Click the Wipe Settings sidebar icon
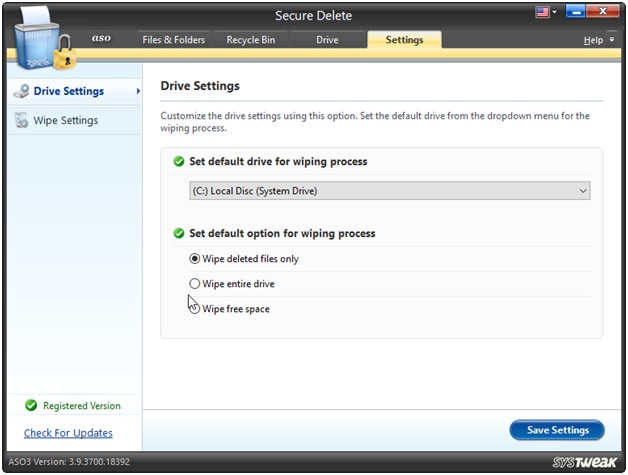This screenshot has height=475, width=628. (21, 121)
